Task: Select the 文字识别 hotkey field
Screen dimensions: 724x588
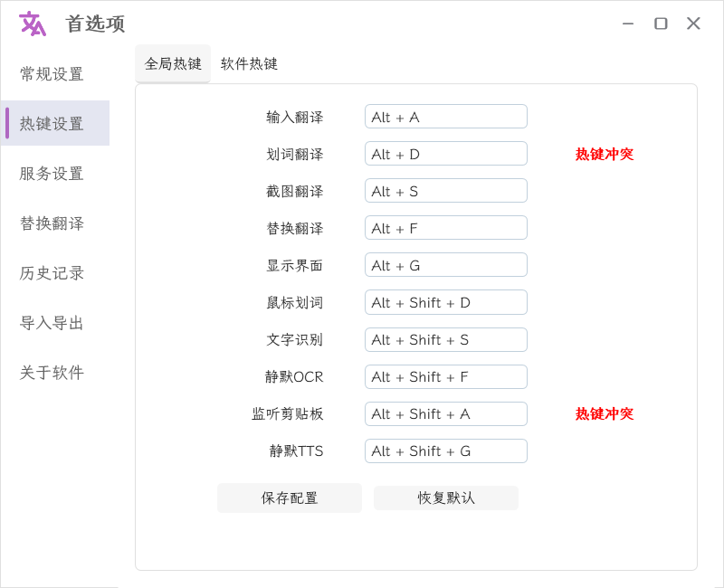Action: click(x=445, y=339)
